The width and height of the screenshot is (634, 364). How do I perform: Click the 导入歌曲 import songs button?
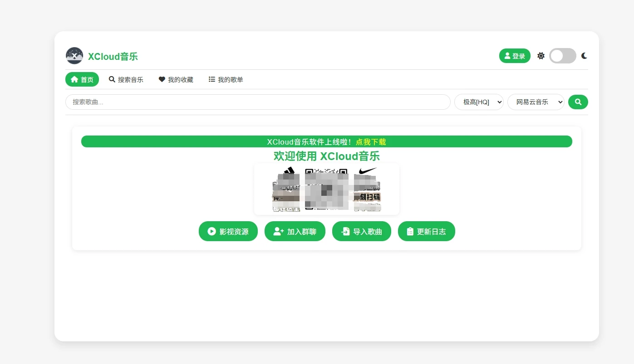tap(362, 231)
